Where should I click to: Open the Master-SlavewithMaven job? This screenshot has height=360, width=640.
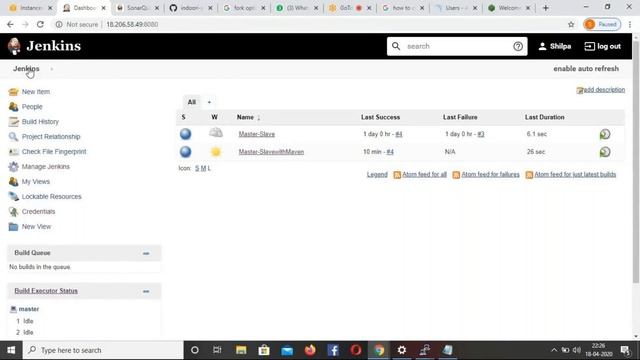271,152
